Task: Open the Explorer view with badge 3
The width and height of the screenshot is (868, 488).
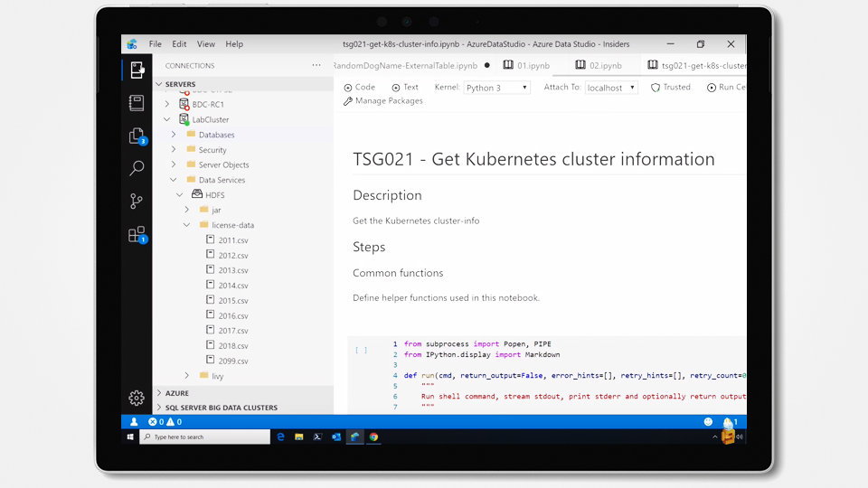Action: pyautogui.click(x=137, y=136)
